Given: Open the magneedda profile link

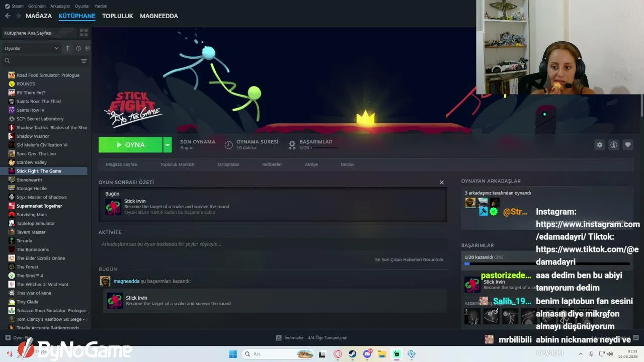Looking at the screenshot, I should pos(126,282).
